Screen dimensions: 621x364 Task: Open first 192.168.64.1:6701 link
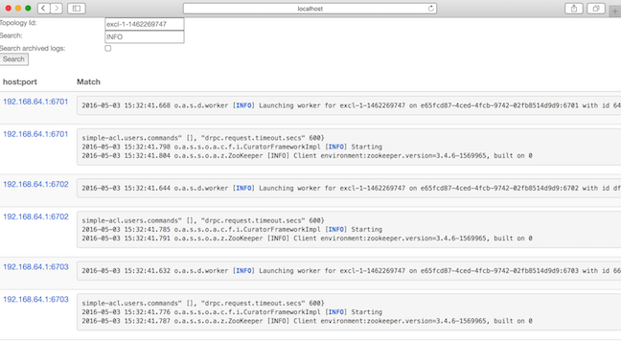(35, 102)
